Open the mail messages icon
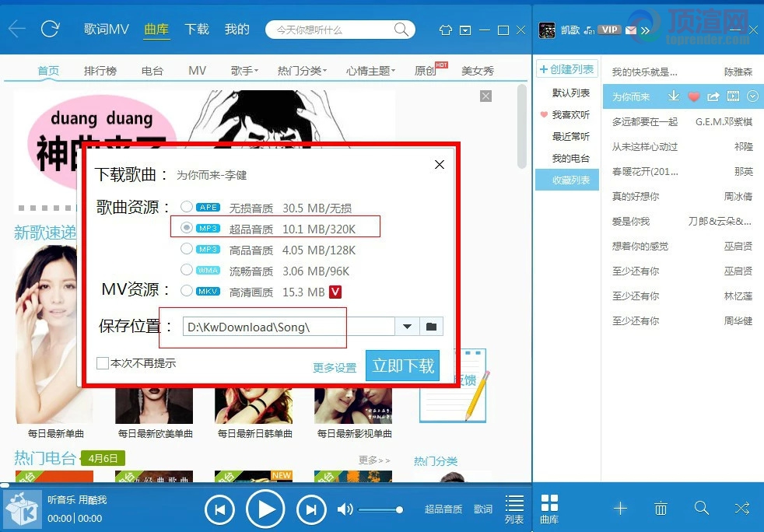The image size is (764, 532). (630, 30)
